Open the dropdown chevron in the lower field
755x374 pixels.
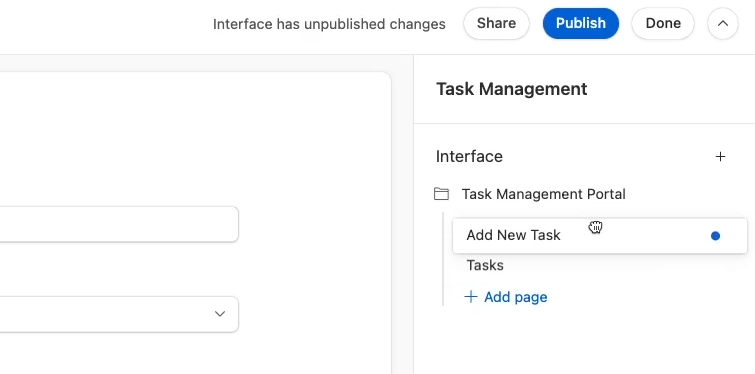point(220,314)
